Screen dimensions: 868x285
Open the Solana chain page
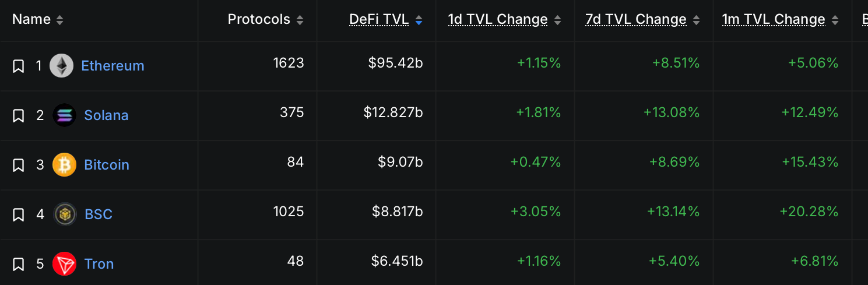[106, 115]
